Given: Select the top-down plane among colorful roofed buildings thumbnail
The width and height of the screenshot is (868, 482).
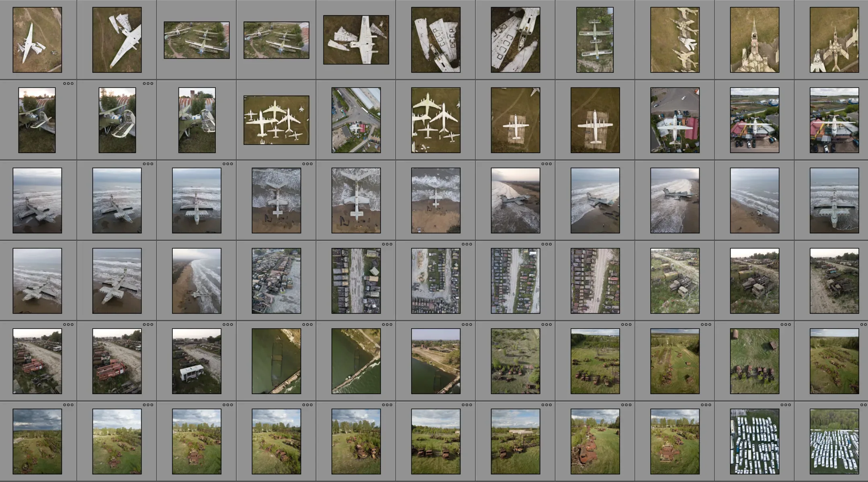Looking at the screenshot, I should (x=675, y=120).
